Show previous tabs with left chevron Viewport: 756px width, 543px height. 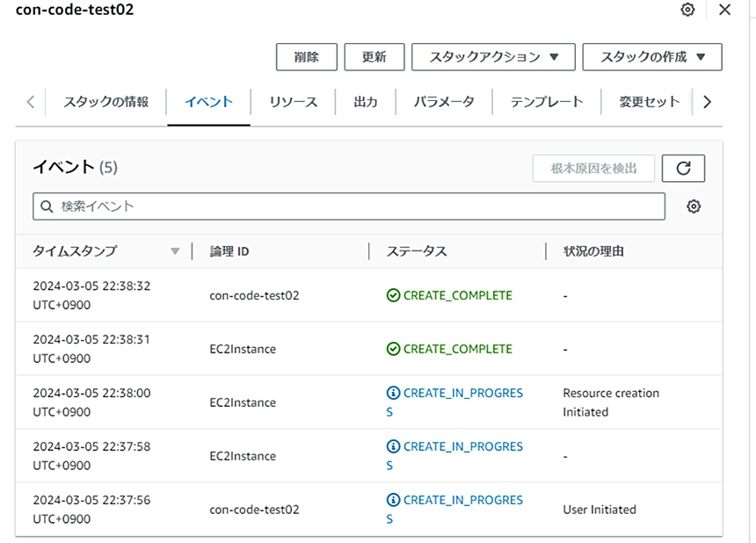coord(31,102)
